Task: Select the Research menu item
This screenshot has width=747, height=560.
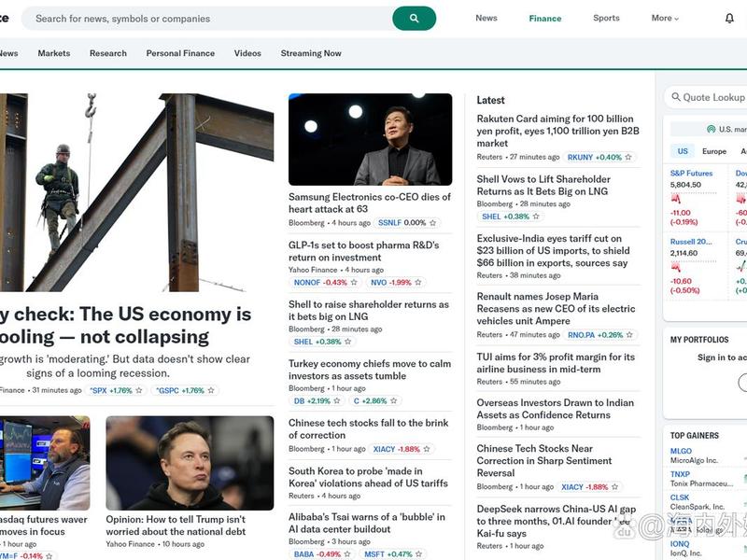Action: click(108, 53)
